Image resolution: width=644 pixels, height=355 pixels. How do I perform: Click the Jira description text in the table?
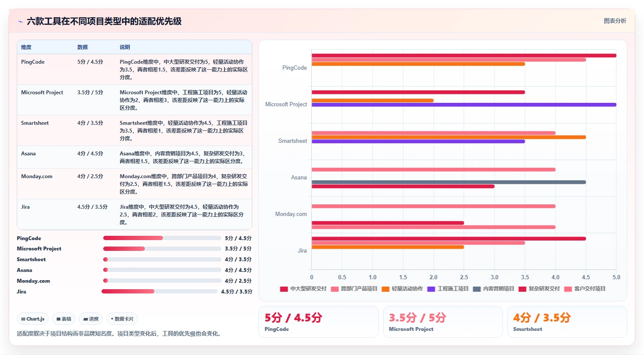click(x=182, y=215)
